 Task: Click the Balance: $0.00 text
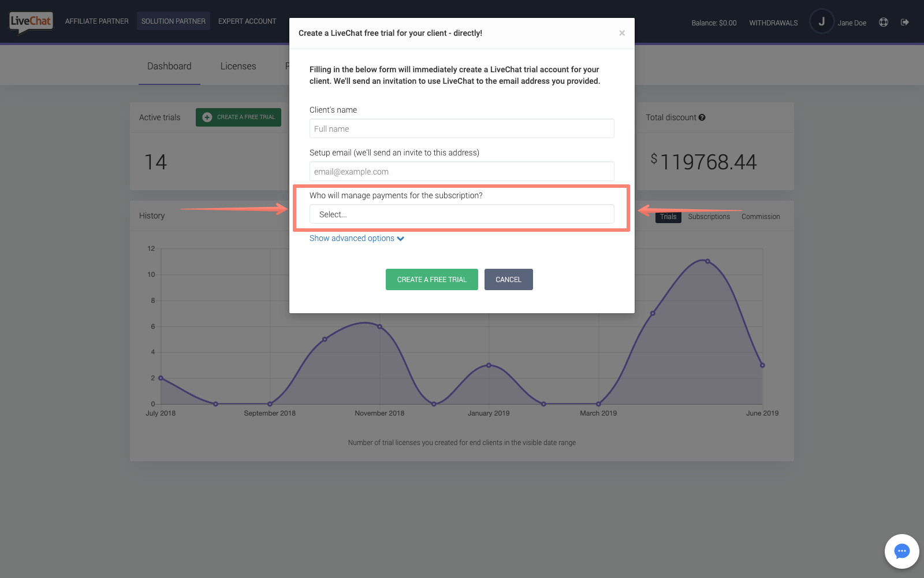point(714,23)
